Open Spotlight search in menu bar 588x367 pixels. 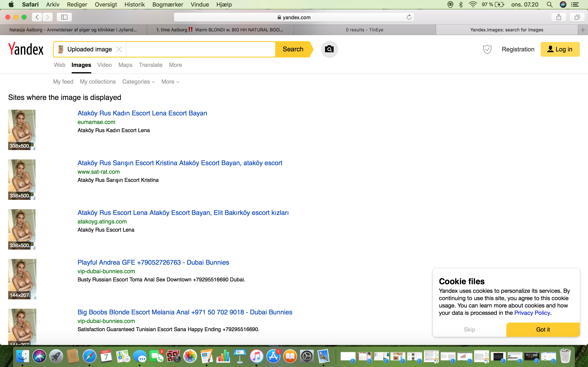(x=549, y=5)
